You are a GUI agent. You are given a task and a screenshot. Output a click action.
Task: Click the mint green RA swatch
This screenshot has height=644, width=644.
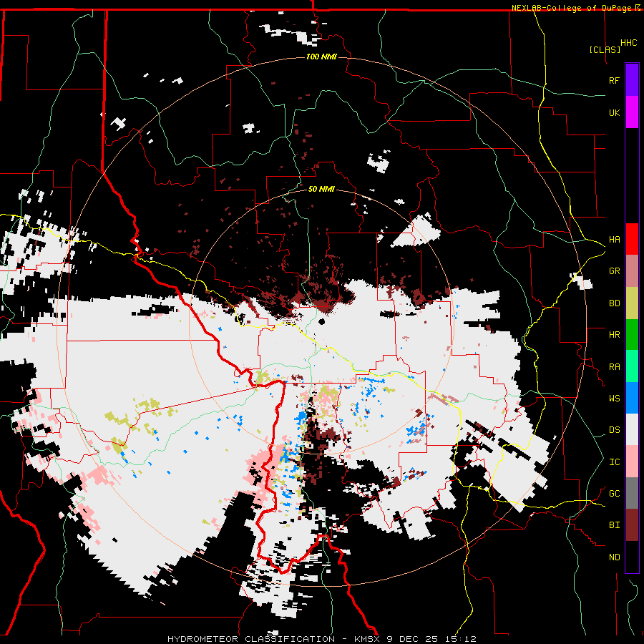632,366
